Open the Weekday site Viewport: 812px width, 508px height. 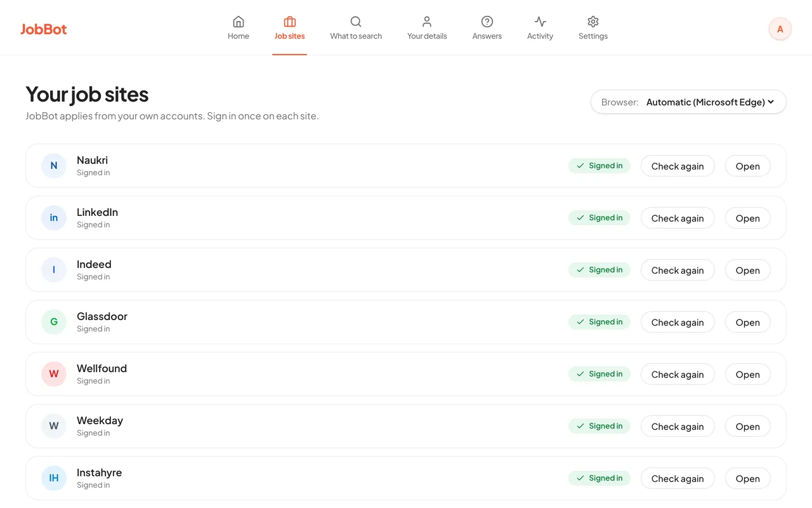point(748,426)
